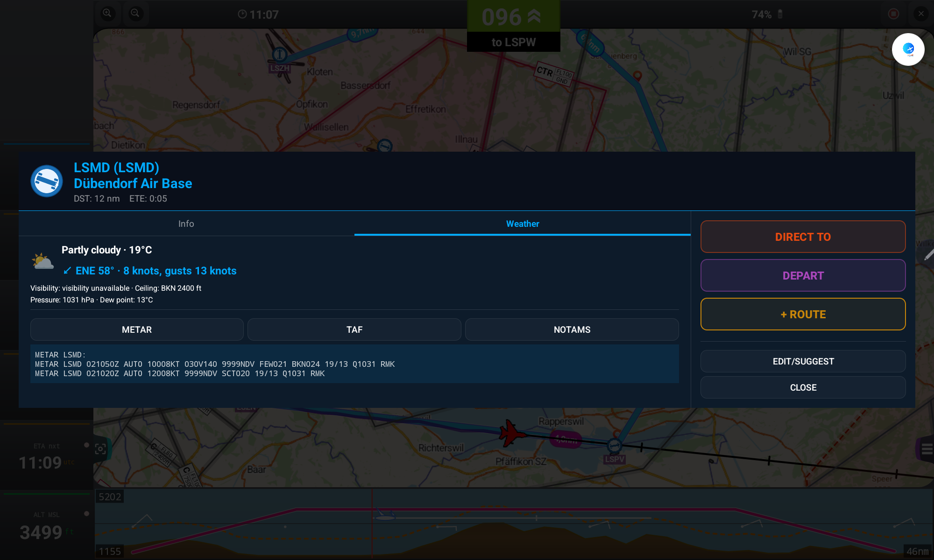
Task: Select the Weather tab
Action: [x=523, y=224]
